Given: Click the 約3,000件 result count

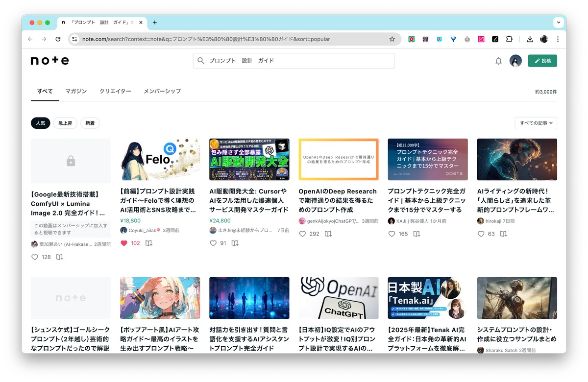Looking at the screenshot, I should [x=546, y=92].
